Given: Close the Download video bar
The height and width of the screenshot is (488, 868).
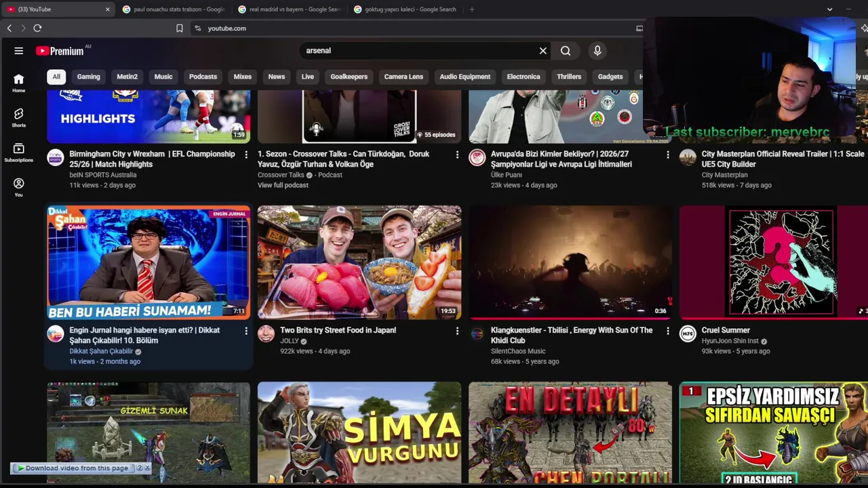Looking at the screenshot, I should [147, 468].
